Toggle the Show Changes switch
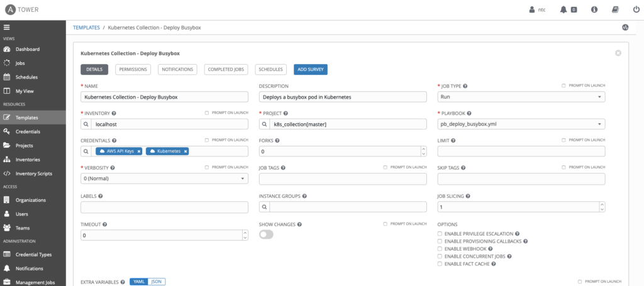644x286 pixels. click(266, 234)
